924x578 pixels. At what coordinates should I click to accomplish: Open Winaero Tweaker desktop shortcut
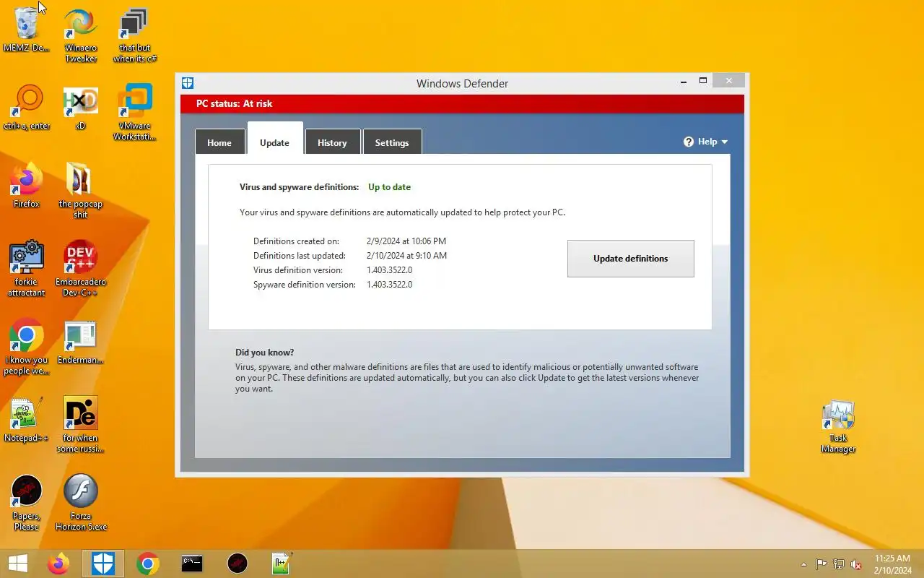(x=81, y=35)
